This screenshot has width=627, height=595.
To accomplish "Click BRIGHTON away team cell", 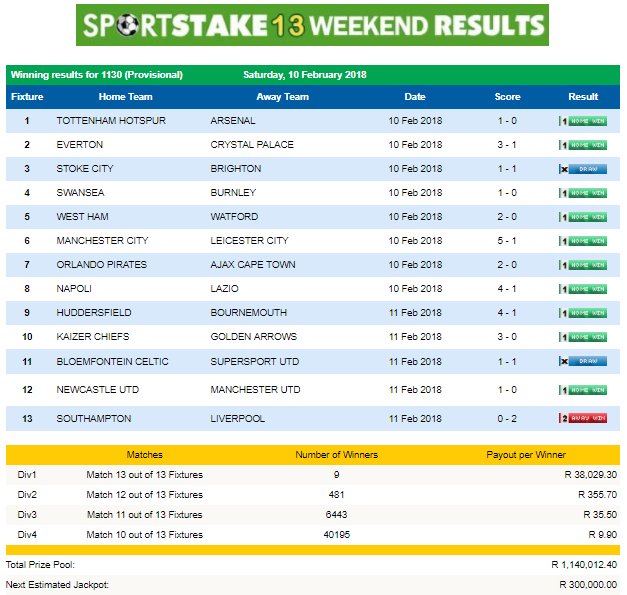I will pos(236,169).
